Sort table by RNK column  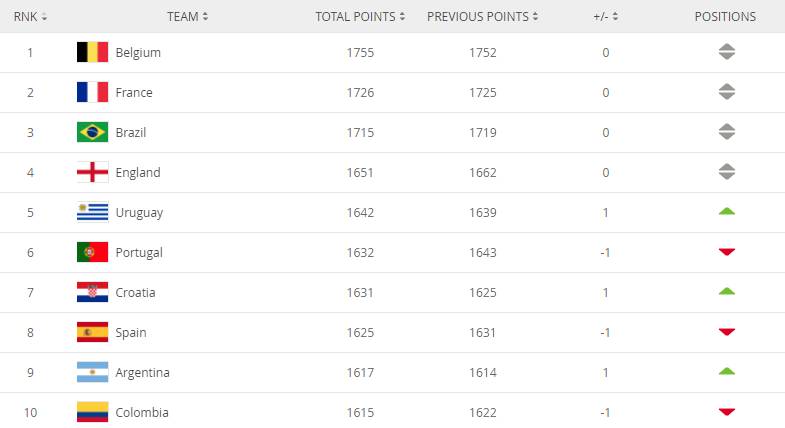pos(30,17)
